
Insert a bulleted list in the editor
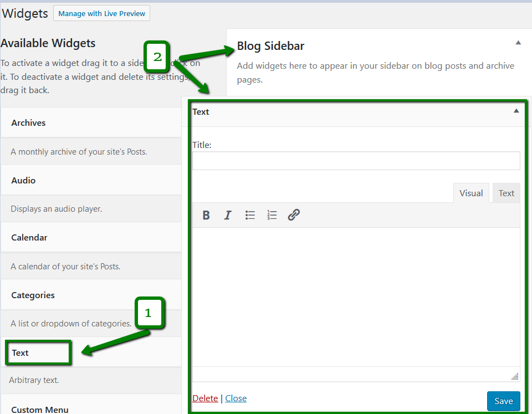tap(250, 215)
